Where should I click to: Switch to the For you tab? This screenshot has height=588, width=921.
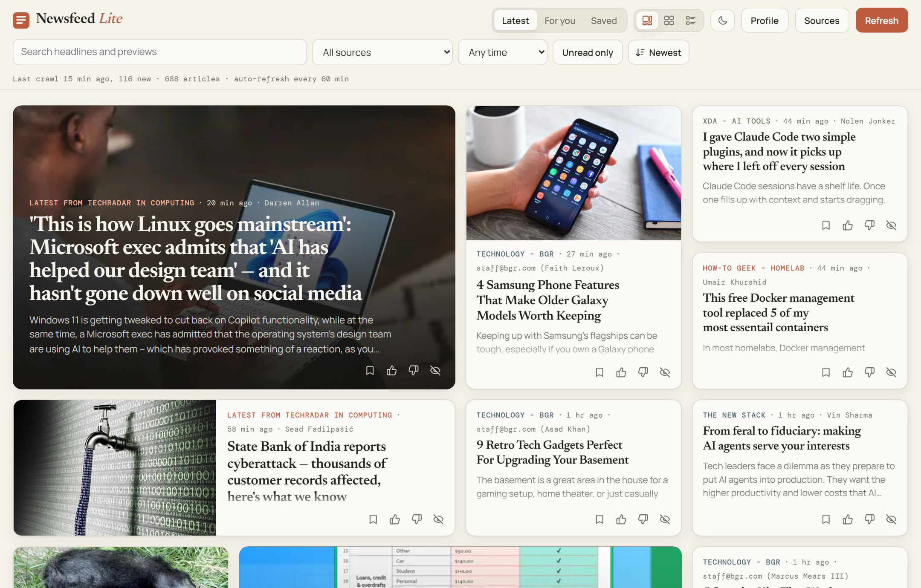(x=560, y=20)
